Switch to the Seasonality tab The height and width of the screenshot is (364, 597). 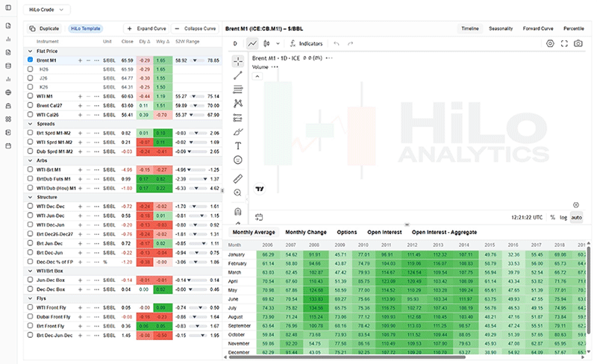[501, 28]
